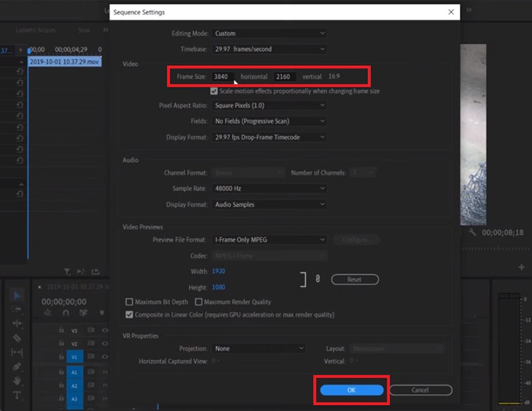Uncheck Composite in Linear Color
The height and width of the screenshot is (411, 532).
(x=130, y=315)
